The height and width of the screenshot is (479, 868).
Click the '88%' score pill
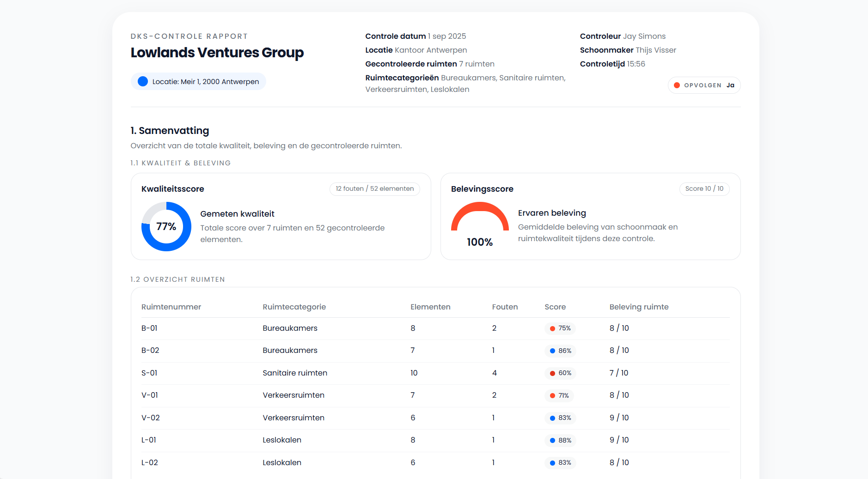[560, 440]
